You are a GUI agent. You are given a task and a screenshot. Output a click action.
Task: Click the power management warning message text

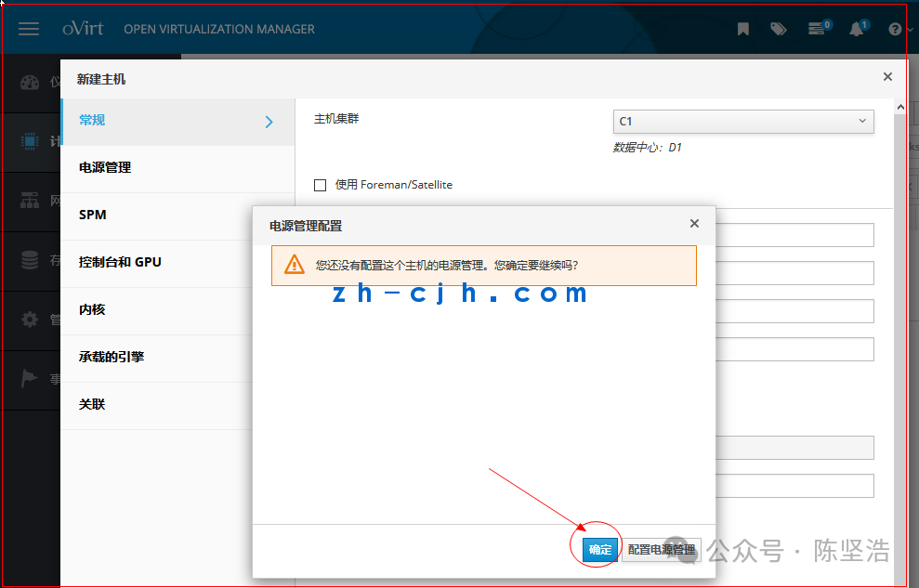click(x=447, y=266)
